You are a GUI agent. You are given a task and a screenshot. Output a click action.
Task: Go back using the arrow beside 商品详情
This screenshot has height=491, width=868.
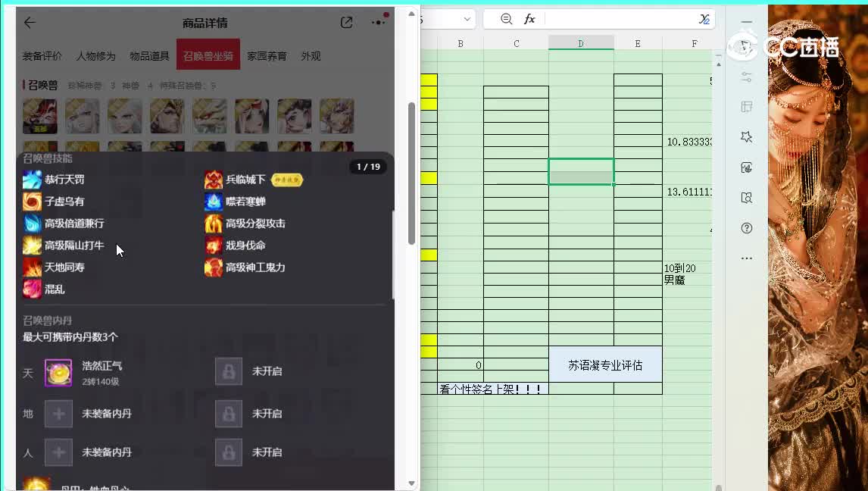point(30,22)
